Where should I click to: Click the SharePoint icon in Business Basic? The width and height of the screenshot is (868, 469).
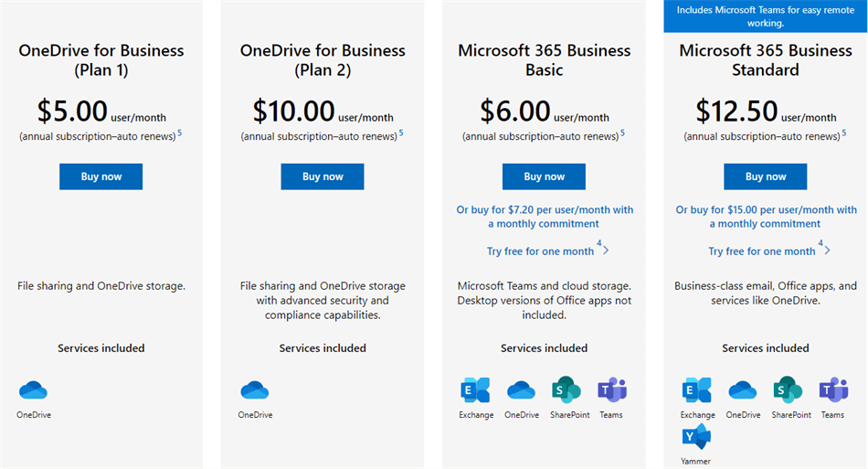coord(566,390)
